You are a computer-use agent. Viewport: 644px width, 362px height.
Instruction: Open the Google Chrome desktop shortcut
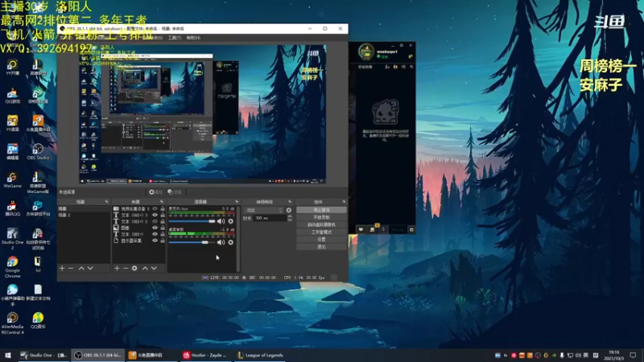(x=12, y=267)
